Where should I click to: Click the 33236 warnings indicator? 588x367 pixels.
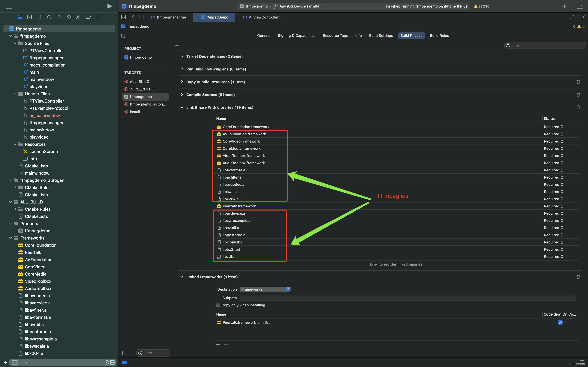(482, 6)
